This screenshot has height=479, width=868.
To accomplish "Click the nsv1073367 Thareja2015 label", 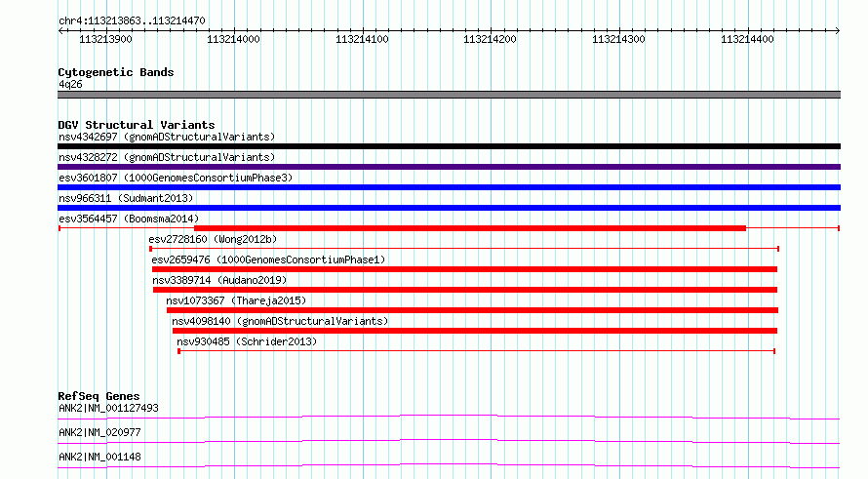I will (x=236, y=300).
